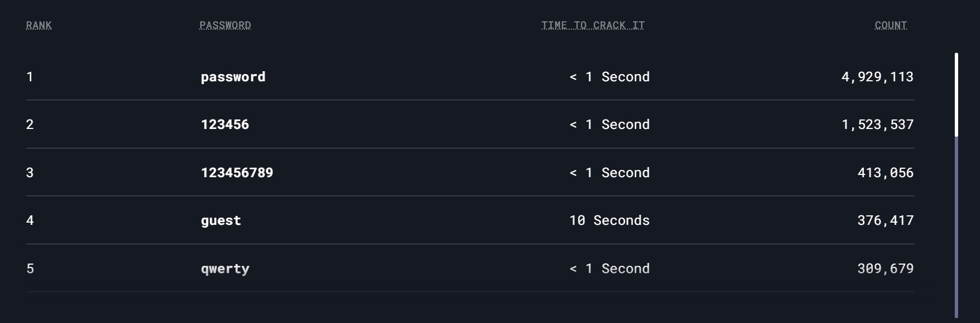Click the scrollbar thumb at the top

[x=956, y=94]
